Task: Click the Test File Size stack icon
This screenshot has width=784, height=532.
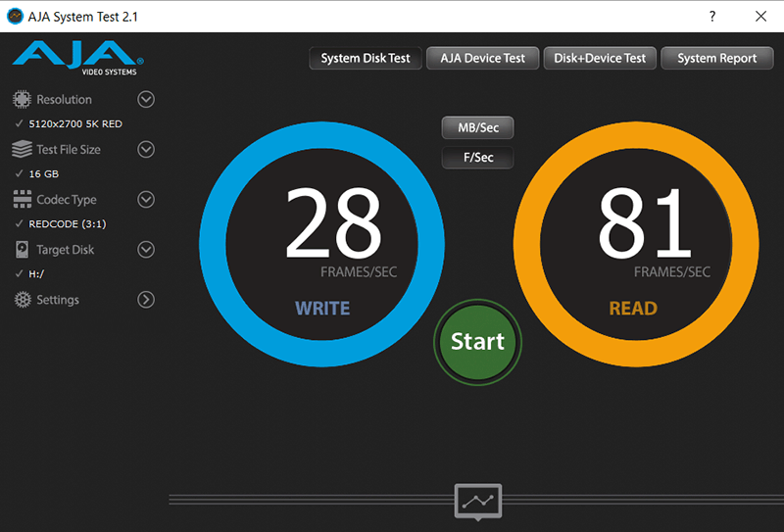Action: pyautogui.click(x=22, y=149)
